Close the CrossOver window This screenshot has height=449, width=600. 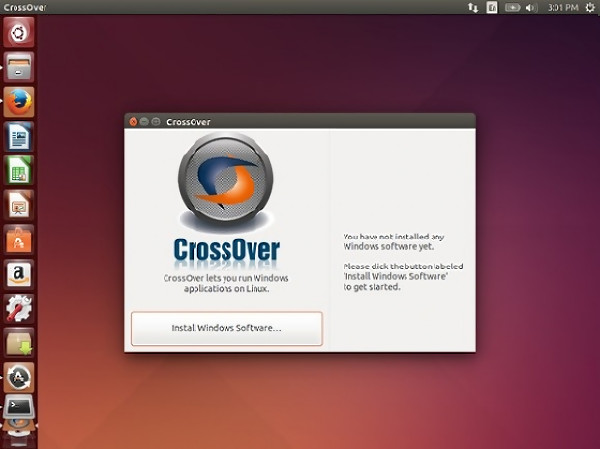point(133,121)
